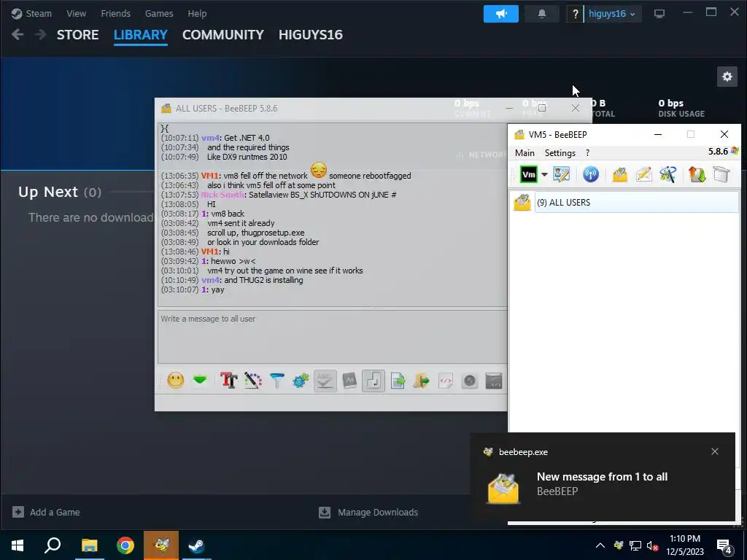747x560 pixels.
Task: Click the trash bin icon in BeeBEEP
Action: coord(721,174)
